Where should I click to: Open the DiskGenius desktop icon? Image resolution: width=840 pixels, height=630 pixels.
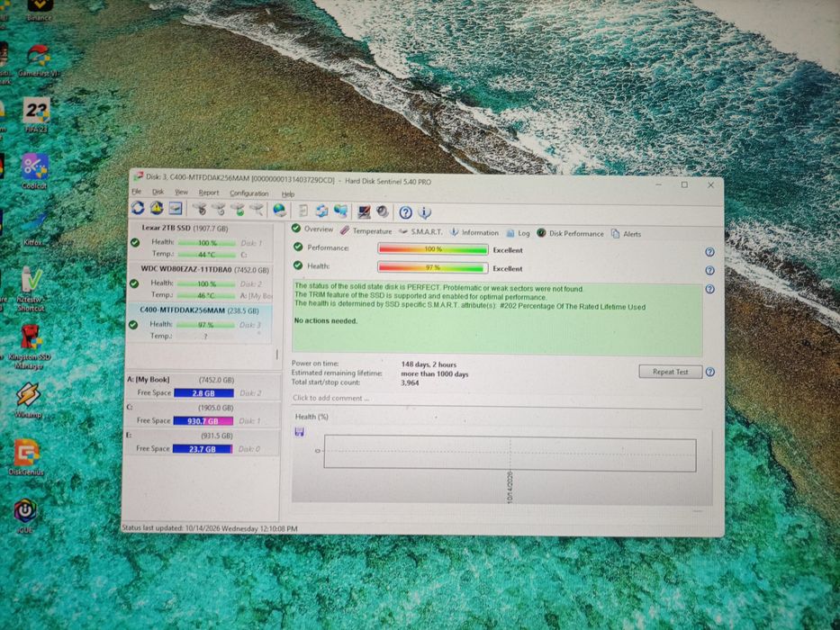(x=26, y=457)
